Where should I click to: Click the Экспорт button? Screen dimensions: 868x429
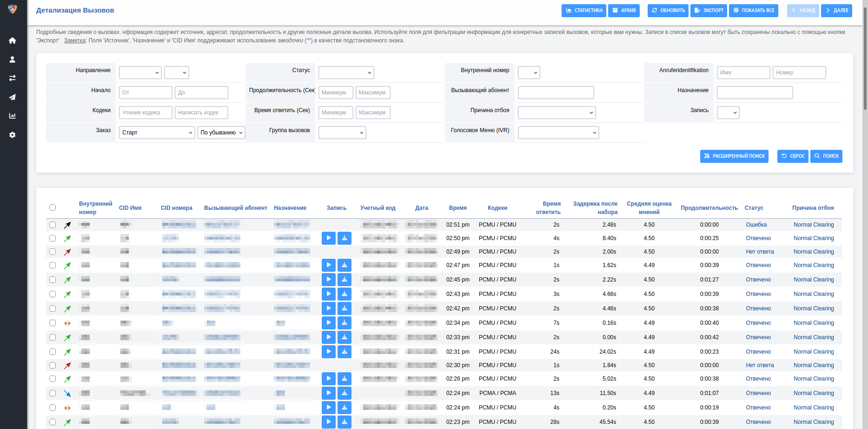pos(709,10)
